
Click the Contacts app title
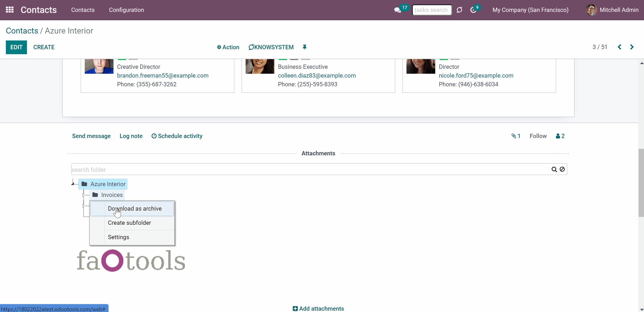pyautogui.click(x=39, y=10)
